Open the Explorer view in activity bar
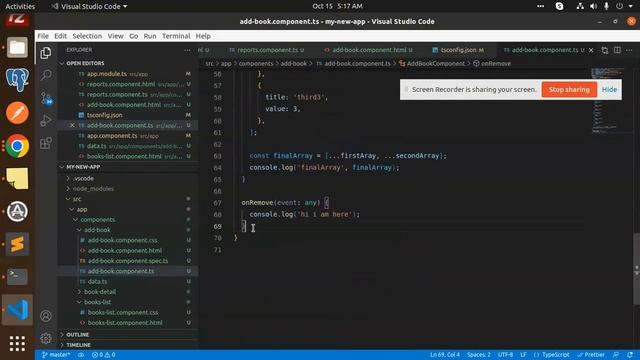 click(x=46, y=53)
